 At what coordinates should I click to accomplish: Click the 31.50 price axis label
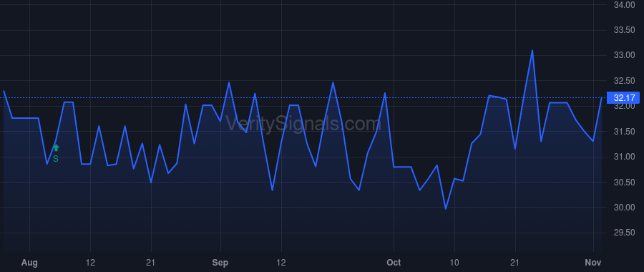[624, 132]
